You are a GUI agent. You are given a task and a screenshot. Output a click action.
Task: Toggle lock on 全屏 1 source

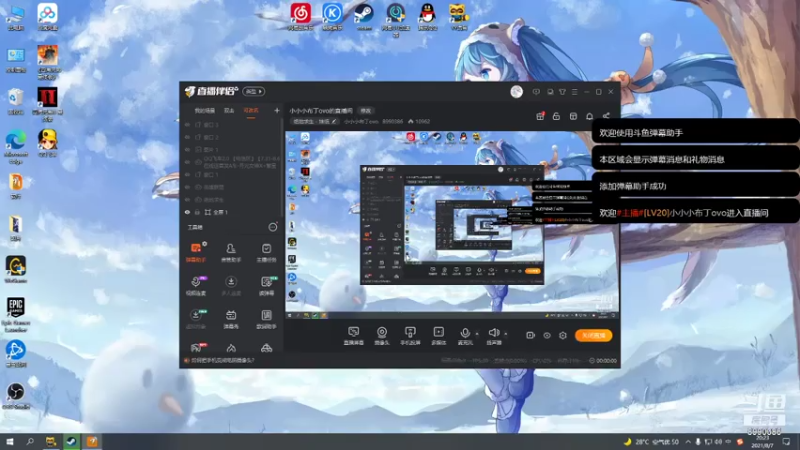tap(197, 212)
